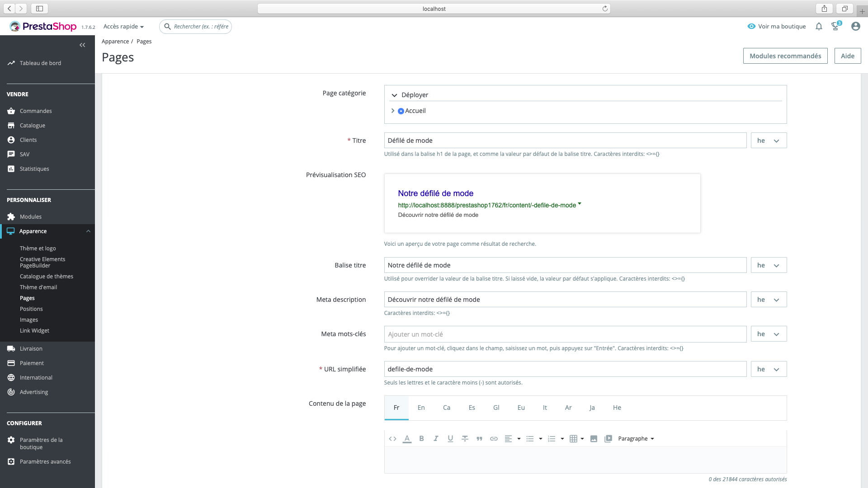Screen dimensions: 868x488
Task: Select the Accueil category radio button
Action: point(401,111)
